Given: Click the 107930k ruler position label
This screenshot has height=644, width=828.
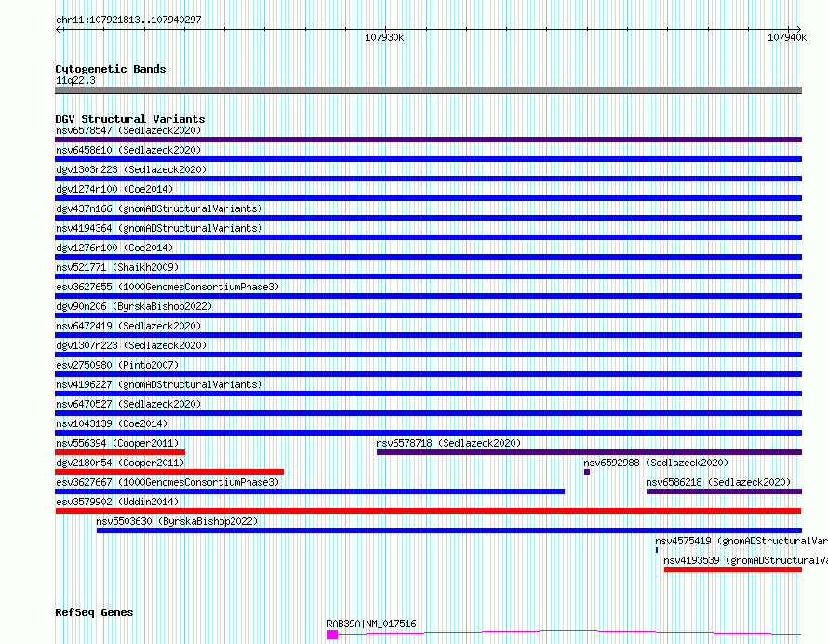Looking at the screenshot, I should click(383, 37).
